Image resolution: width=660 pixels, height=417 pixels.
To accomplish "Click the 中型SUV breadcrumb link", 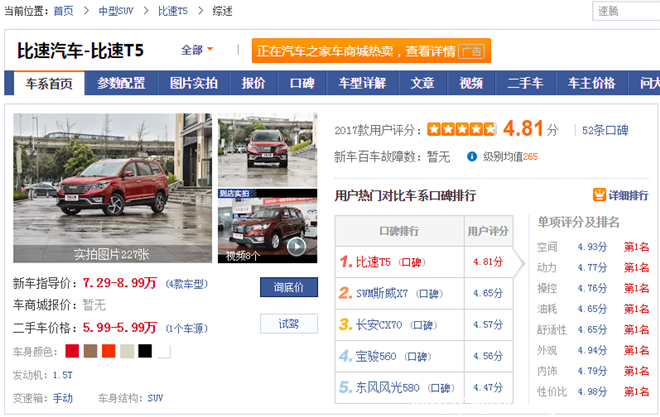I will (x=117, y=10).
